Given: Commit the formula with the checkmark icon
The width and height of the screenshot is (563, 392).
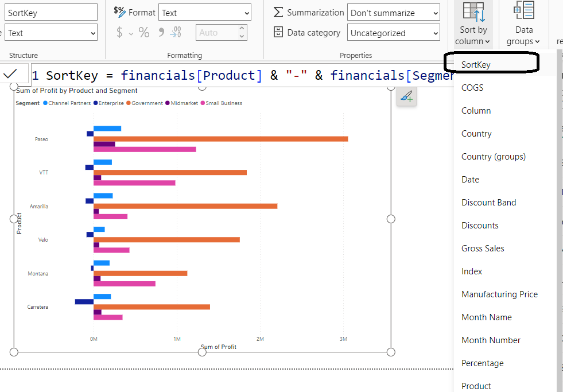Looking at the screenshot, I should (x=10, y=74).
